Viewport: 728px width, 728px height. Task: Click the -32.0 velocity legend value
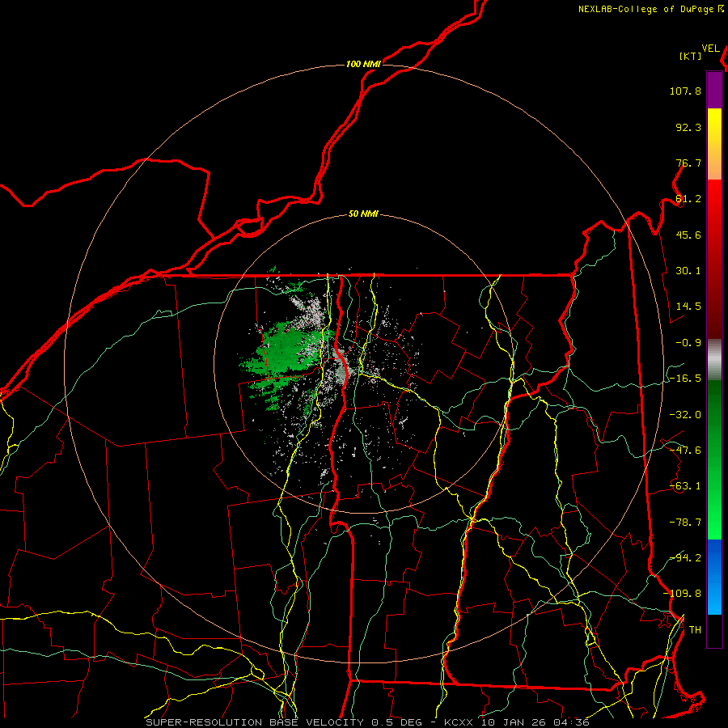tap(685, 415)
